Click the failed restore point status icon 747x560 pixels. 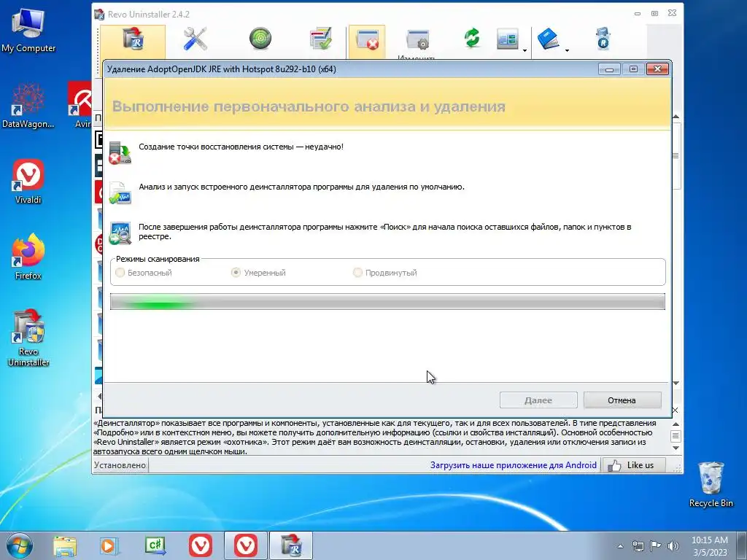120,153
